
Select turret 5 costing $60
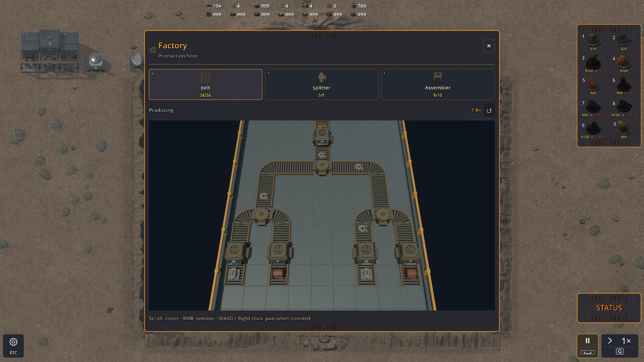(593, 86)
